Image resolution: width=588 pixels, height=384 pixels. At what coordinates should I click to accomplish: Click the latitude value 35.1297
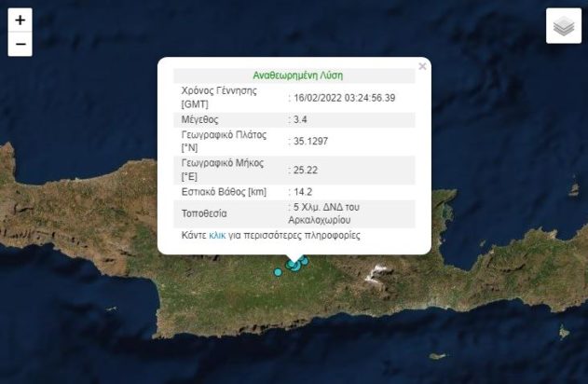click(308, 141)
